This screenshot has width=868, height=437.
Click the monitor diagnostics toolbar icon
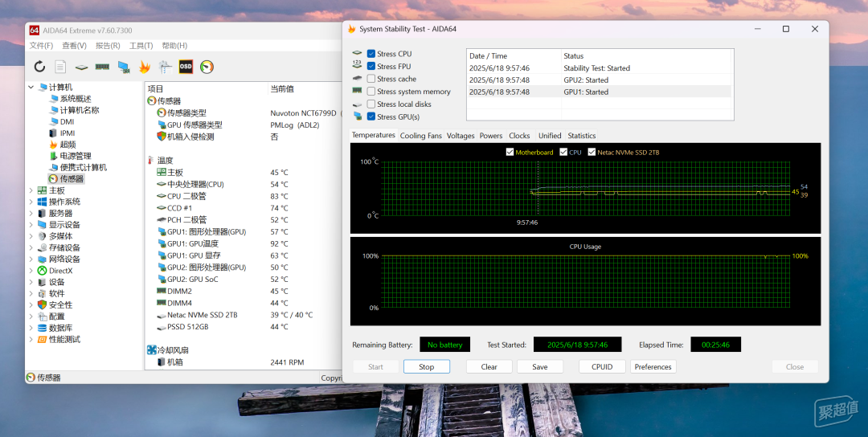coord(165,67)
